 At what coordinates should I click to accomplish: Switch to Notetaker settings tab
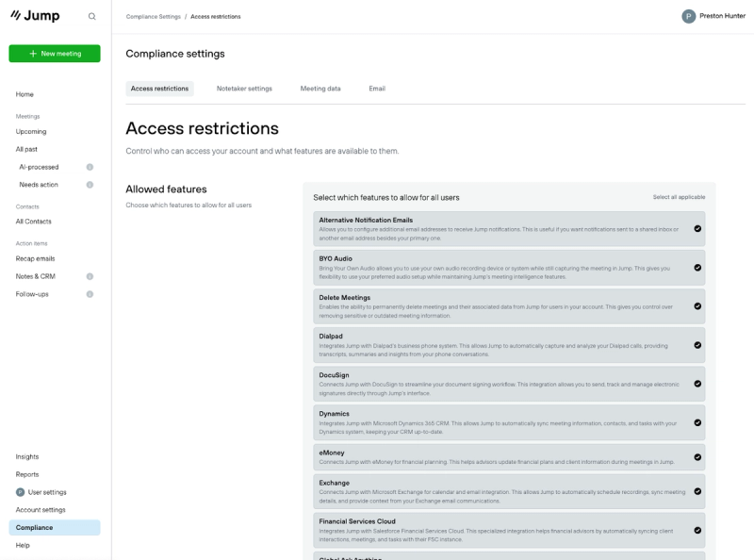click(x=244, y=89)
